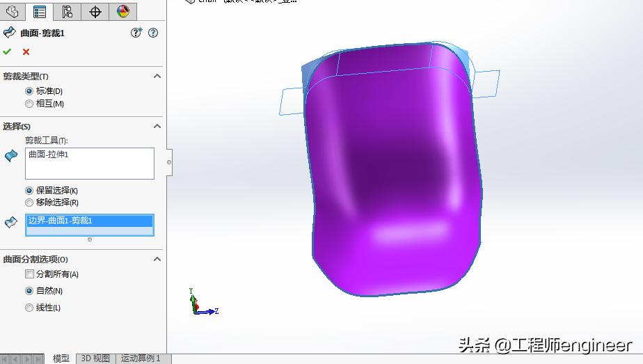Jump to last tab with scroll arrow

38,360
